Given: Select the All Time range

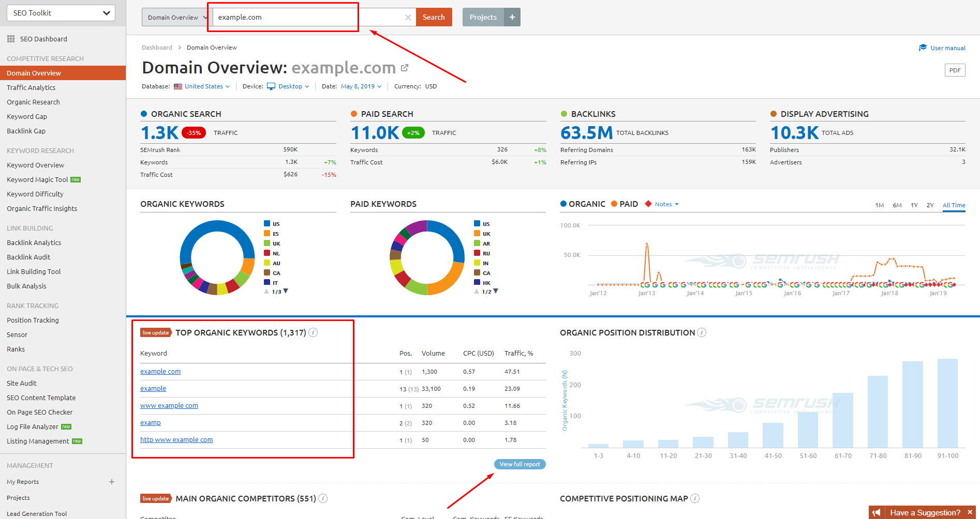Looking at the screenshot, I should point(954,205).
